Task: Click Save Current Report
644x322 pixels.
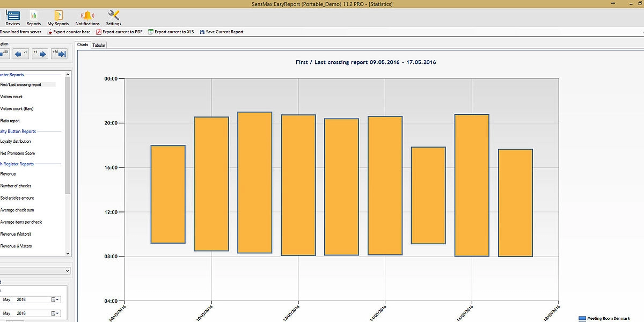Action: 221,32
